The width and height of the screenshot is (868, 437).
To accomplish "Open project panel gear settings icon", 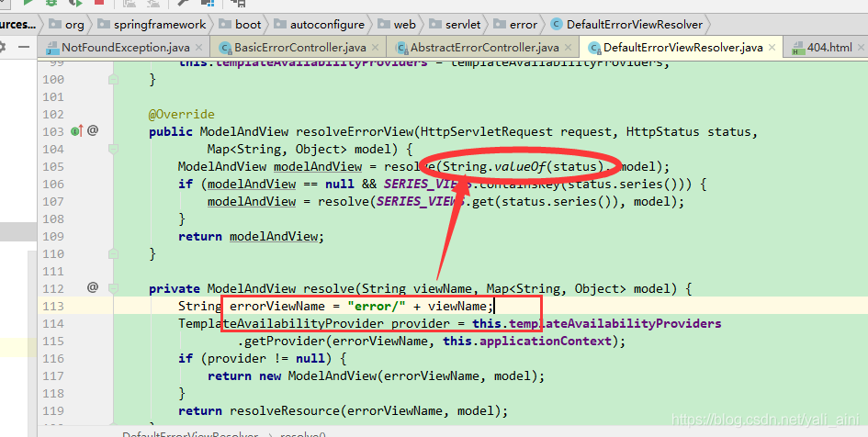I will [2, 47].
